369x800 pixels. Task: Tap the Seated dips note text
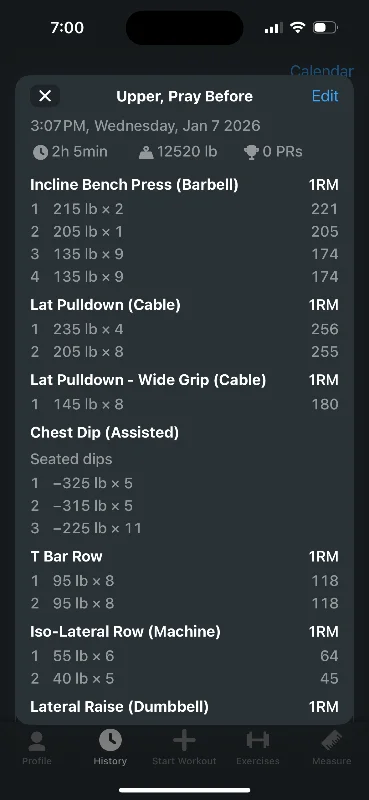tap(71, 459)
